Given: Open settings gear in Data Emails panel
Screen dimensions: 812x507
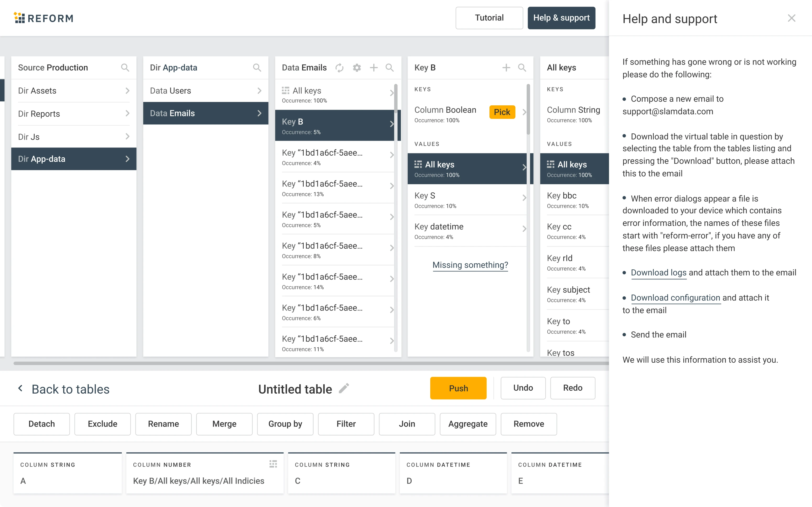Looking at the screenshot, I should pos(356,67).
